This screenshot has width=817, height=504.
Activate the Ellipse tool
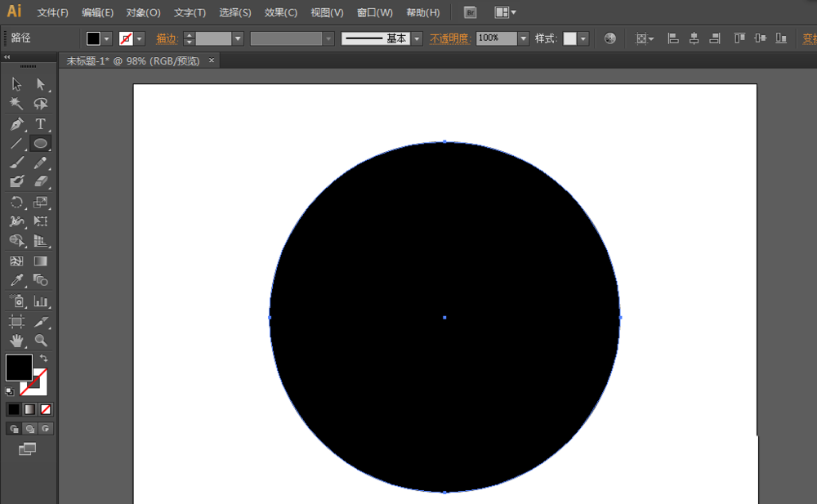pyautogui.click(x=40, y=143)
